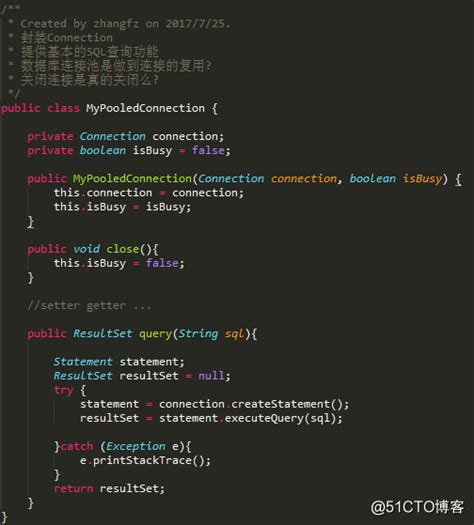474x525 pixels.
Task: Click the '//setter getter ...' comment
Action: 89,305
